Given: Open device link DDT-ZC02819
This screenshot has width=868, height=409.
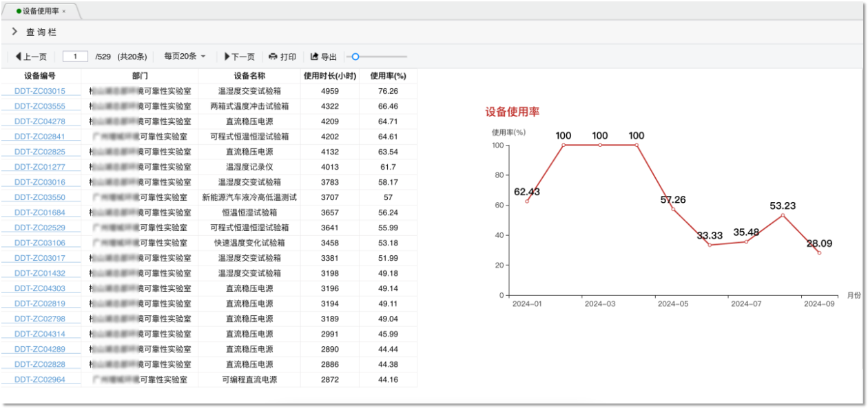Looking at the screenshot, I should (40, 303).
